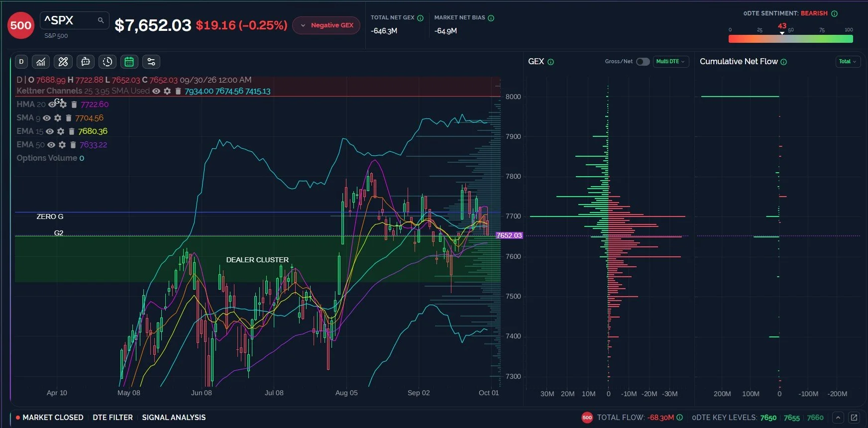The height and width of the screenshot is (428, 868).
Task: Open the Total dropdown for Cumulative Net Flow
Action: tap(848, 62)
